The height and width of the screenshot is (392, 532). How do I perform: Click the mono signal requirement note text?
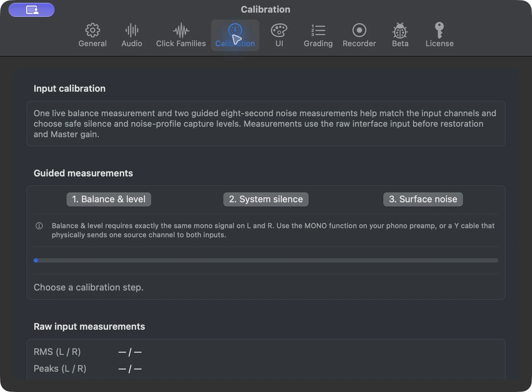click(273, 230)
